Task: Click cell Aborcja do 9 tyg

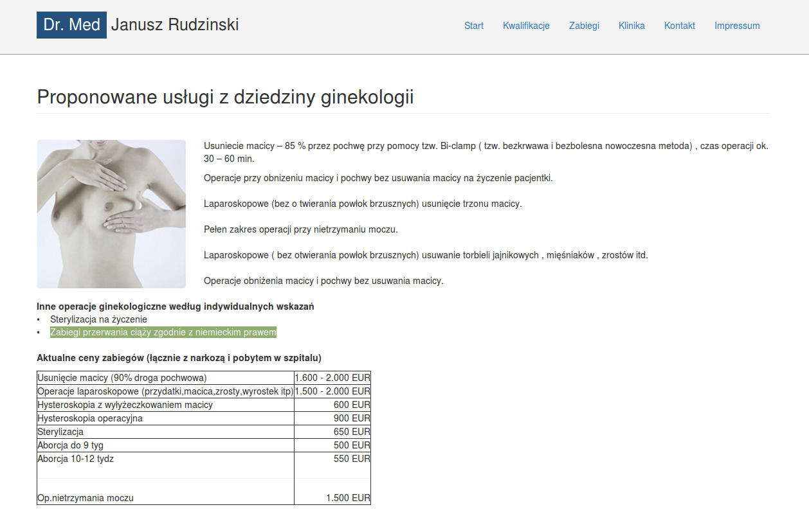Action: (165, 445)
